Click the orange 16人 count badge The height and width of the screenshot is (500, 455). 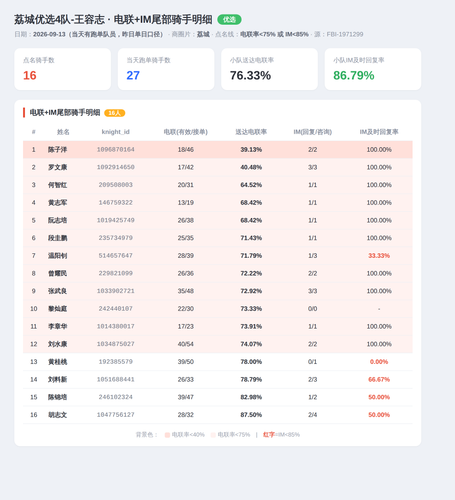pyautogui.click(x=115, y=113)
